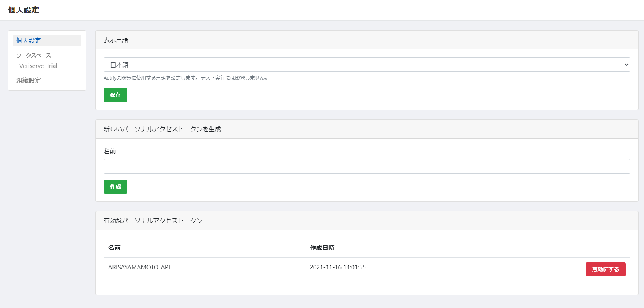Click the green 保存 button
Screen dimensions: 644x308
tap(115, 95)
